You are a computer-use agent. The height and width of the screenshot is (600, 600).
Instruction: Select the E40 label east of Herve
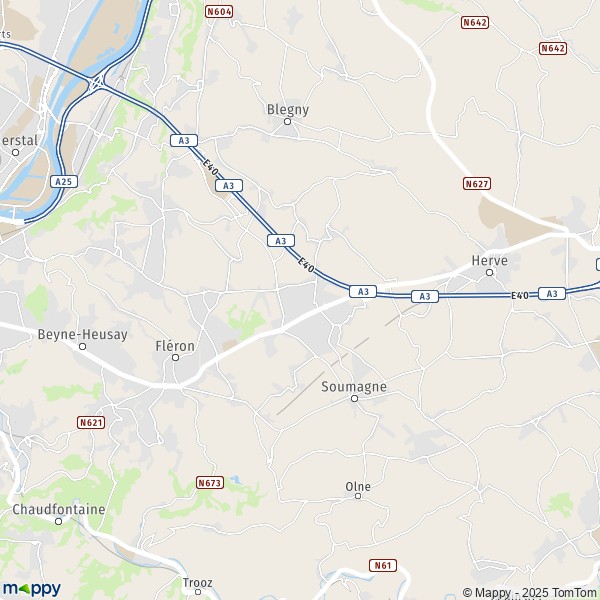[520, 295]
